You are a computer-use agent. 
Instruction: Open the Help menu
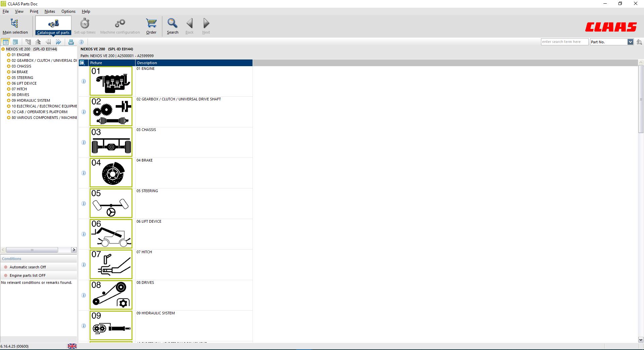[86, 11]
